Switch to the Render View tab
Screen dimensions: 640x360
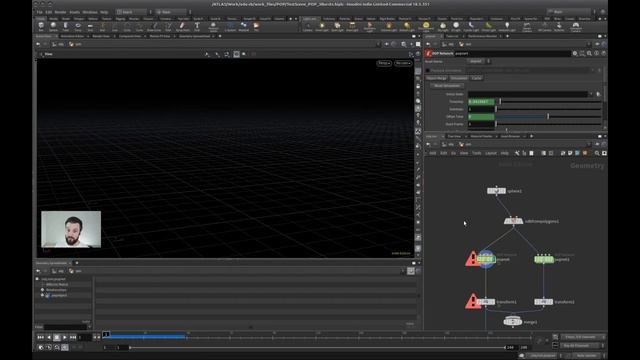pyautogui.click(x=101, y=36)
